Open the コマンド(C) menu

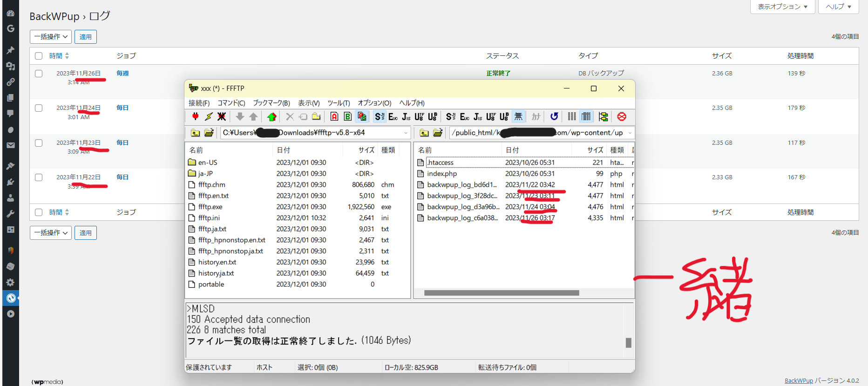(x=231, y=103)
